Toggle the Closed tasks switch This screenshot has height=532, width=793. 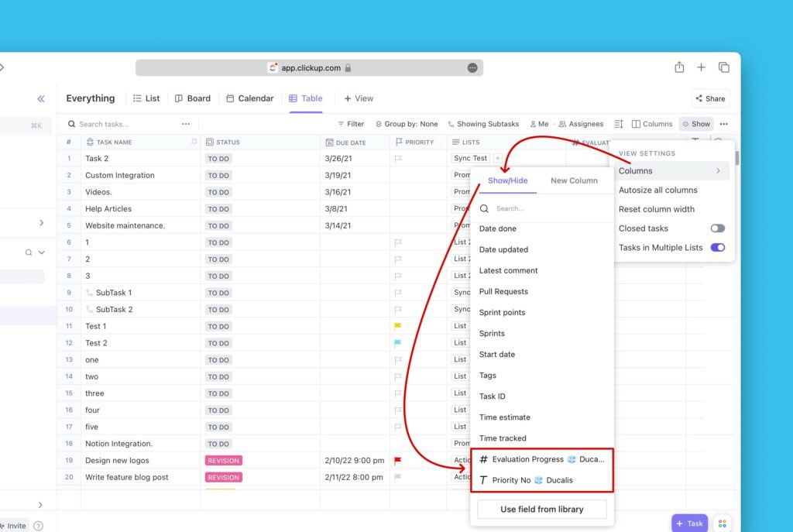[717, 228]
